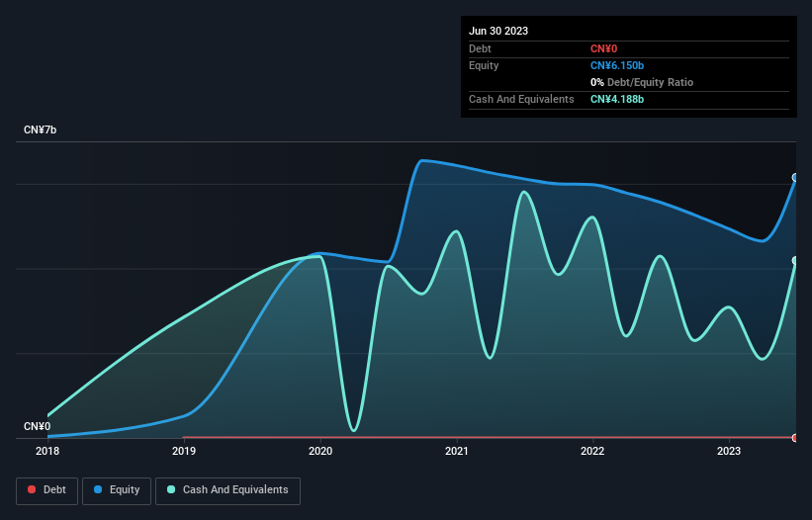This screenshot has height=520, width=812.
Task: Click the CN¥7b y-axis label
Action: pyautogui.click(x=40, y=130)
